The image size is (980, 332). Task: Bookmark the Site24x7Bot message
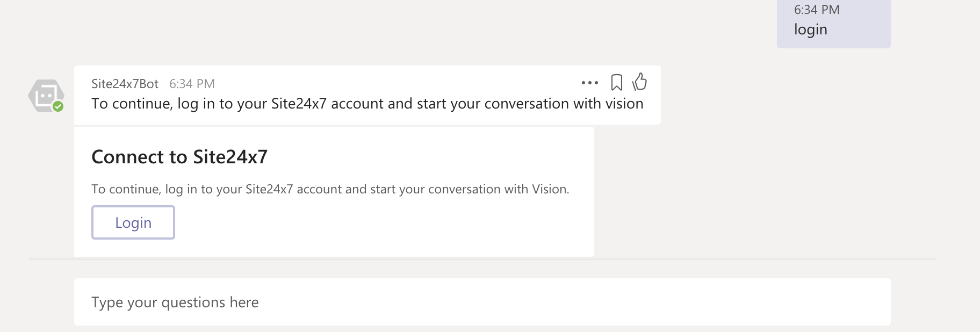pyautogui.click(x=616, y=83)
